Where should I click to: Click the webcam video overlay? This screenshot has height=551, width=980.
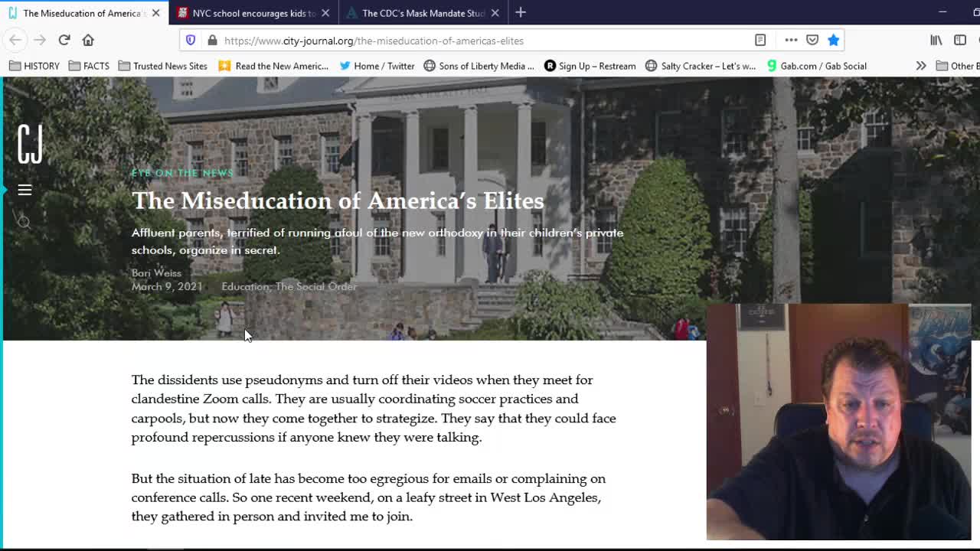point(838,422)
